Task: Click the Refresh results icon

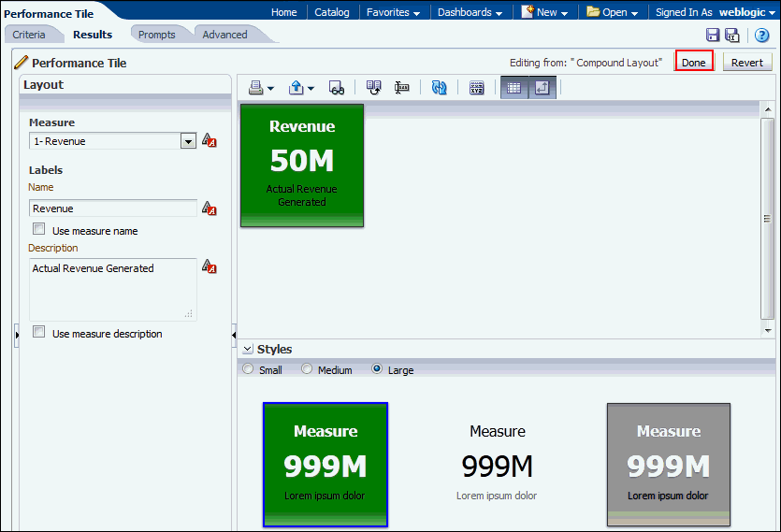Action: (439, 88)
